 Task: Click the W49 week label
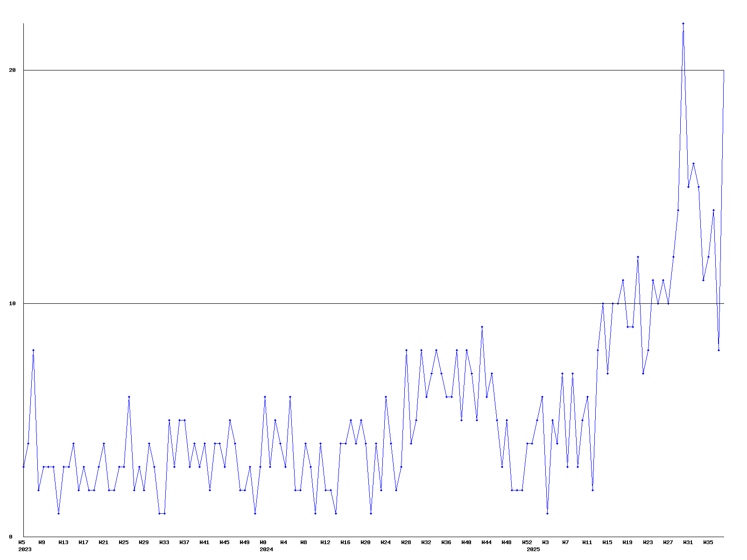(245, 542)
